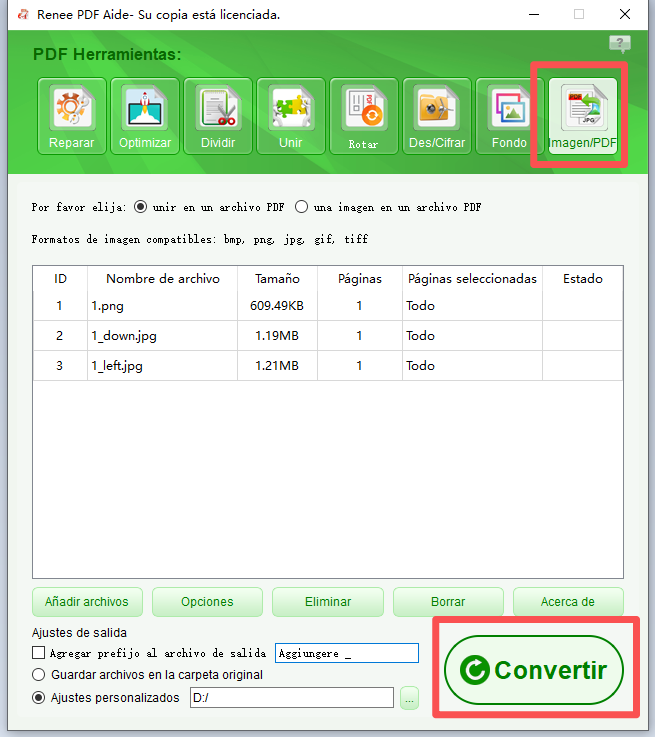
Task: Sort by the Tamaño column header
Action: pyautogui.click(x=277, y=279)
